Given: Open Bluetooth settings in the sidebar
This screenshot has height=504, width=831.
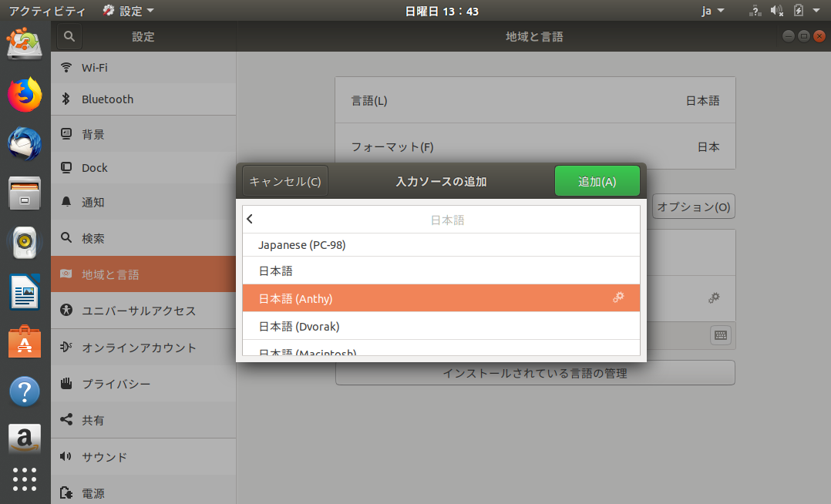Looking at the screenshot, I should [x=107, y=99].
